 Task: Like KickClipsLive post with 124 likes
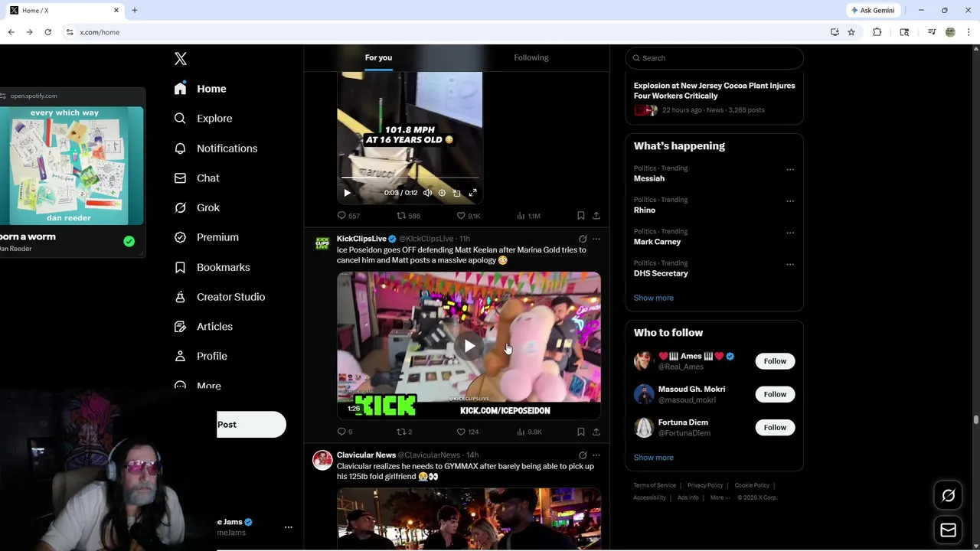(x=468, y=432)
